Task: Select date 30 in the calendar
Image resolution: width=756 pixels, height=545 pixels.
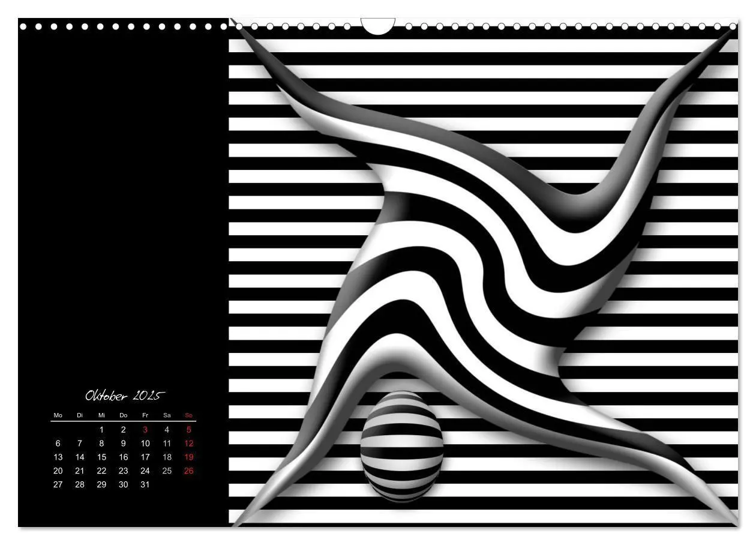Action: coord(124,485)
